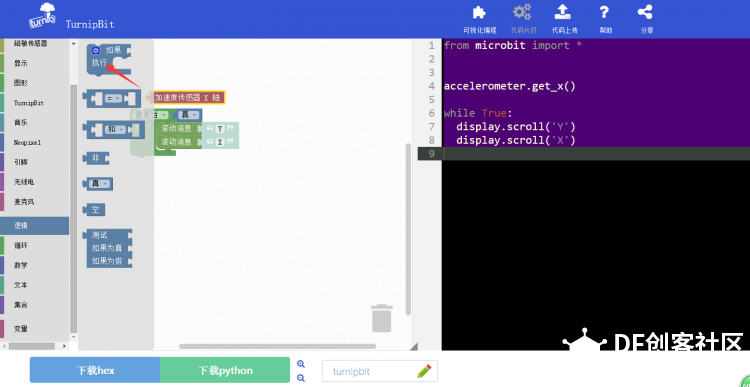
Task: Click code line "display.scroll('Y')"
Action: [x=516, y=127]
